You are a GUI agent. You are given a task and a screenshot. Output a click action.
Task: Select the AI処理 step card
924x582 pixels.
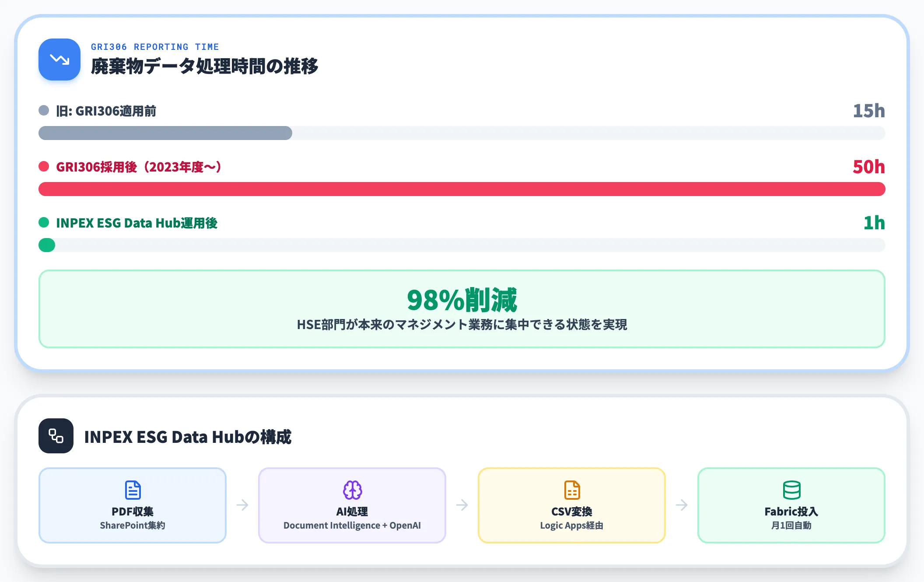(352, 505)
